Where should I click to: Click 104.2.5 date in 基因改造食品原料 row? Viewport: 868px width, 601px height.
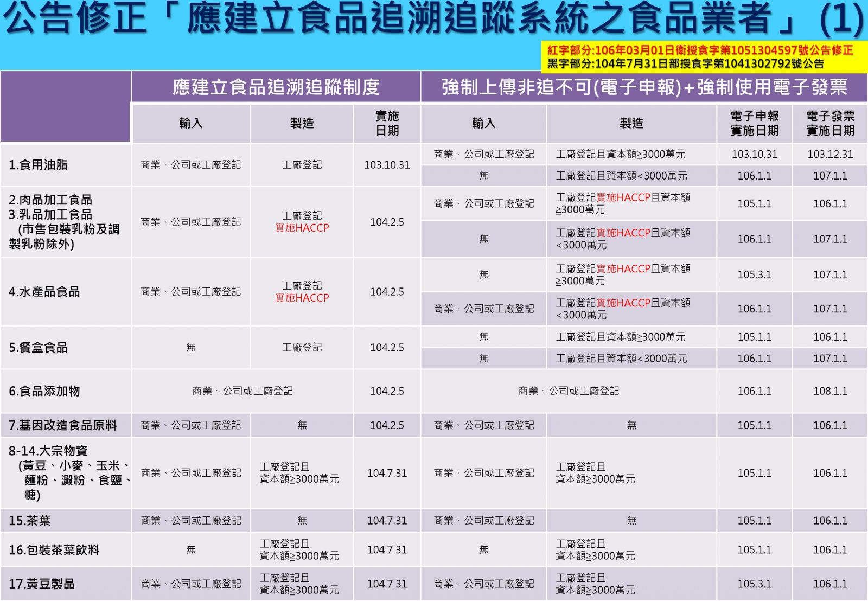coord(387,425)
